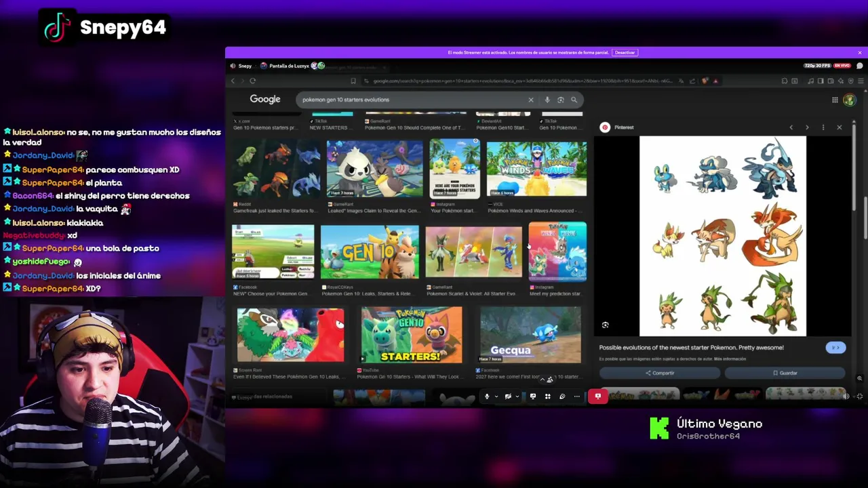Toggle Discord camera off button
Screen dimensions: 868x488
click(508, 396)
